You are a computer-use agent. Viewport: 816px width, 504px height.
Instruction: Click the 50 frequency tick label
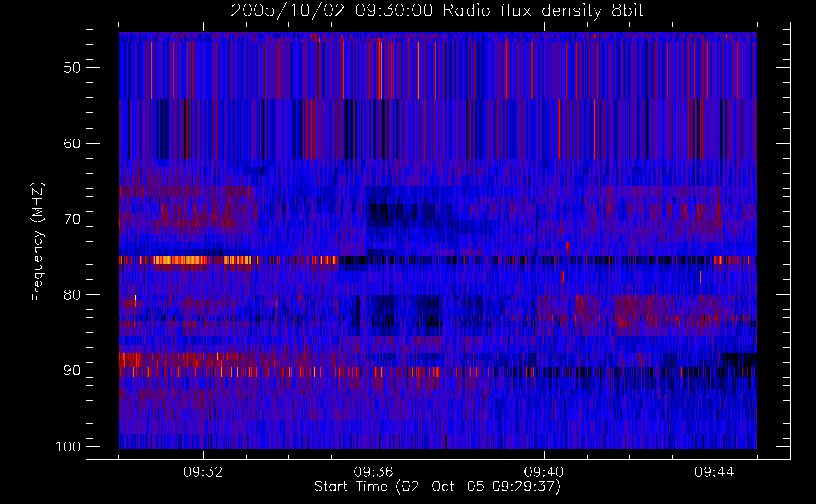[72, 68]
